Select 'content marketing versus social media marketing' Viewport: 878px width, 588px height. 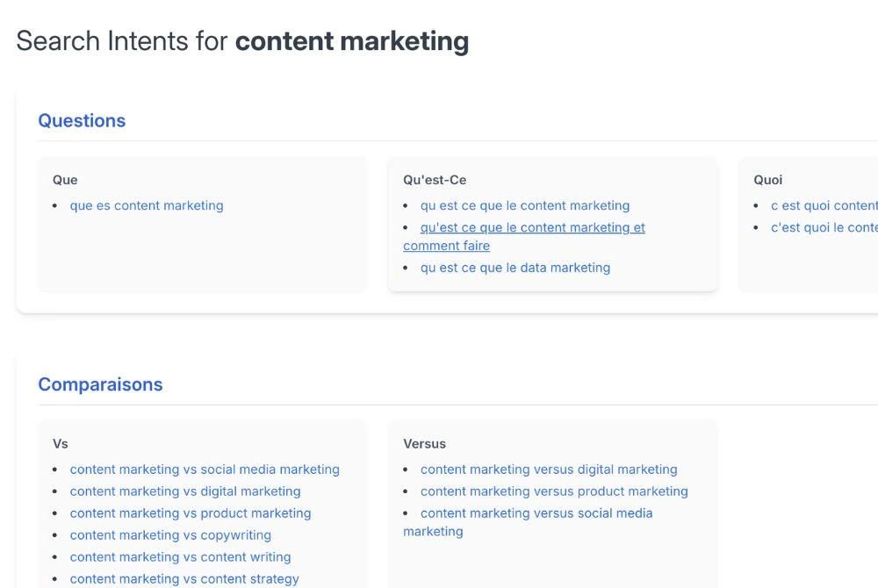[x=536, y=513]
